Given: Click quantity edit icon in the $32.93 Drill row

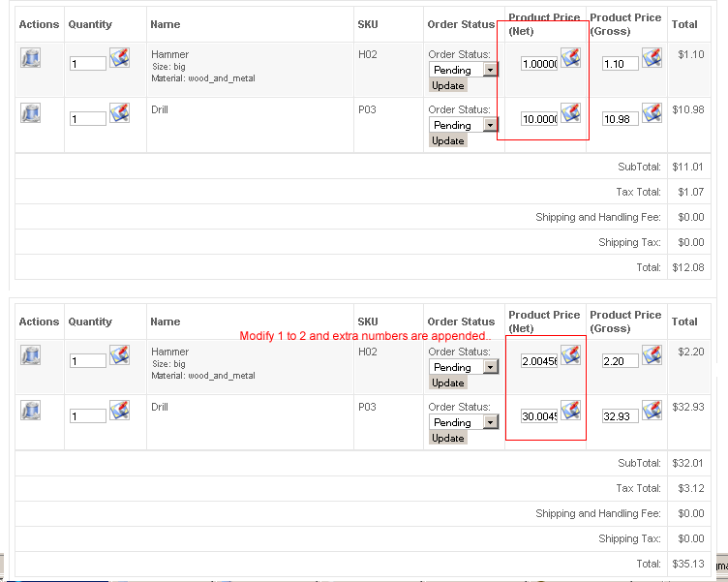Looking at the screenshot, I should pos(119,410).
